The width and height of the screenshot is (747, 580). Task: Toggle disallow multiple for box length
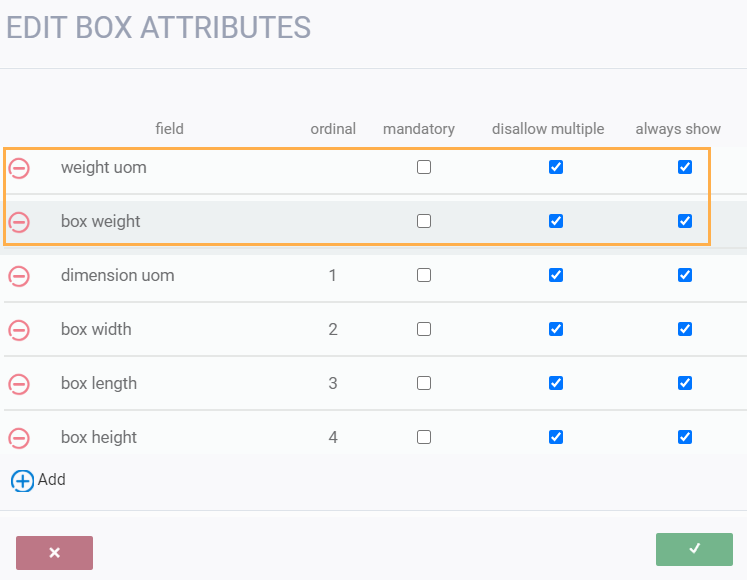[556, 383]
